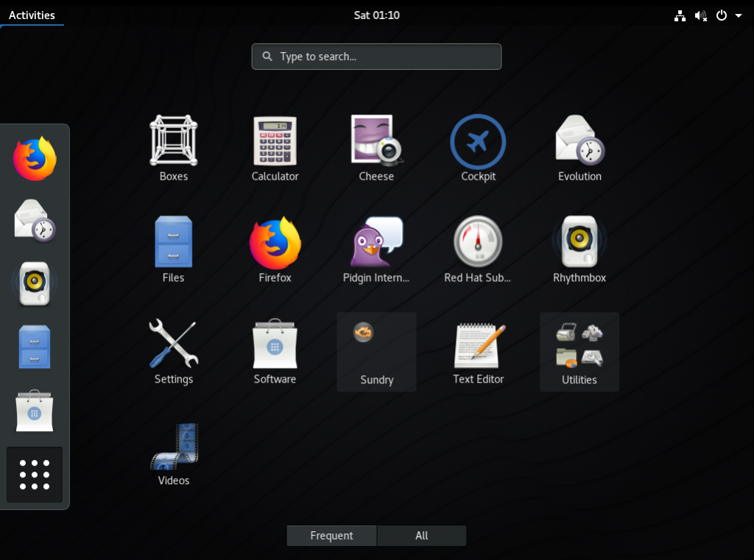Launch Calculator from the app grid
The width and height of the screenshot is (754, 560).
(275, 148)
